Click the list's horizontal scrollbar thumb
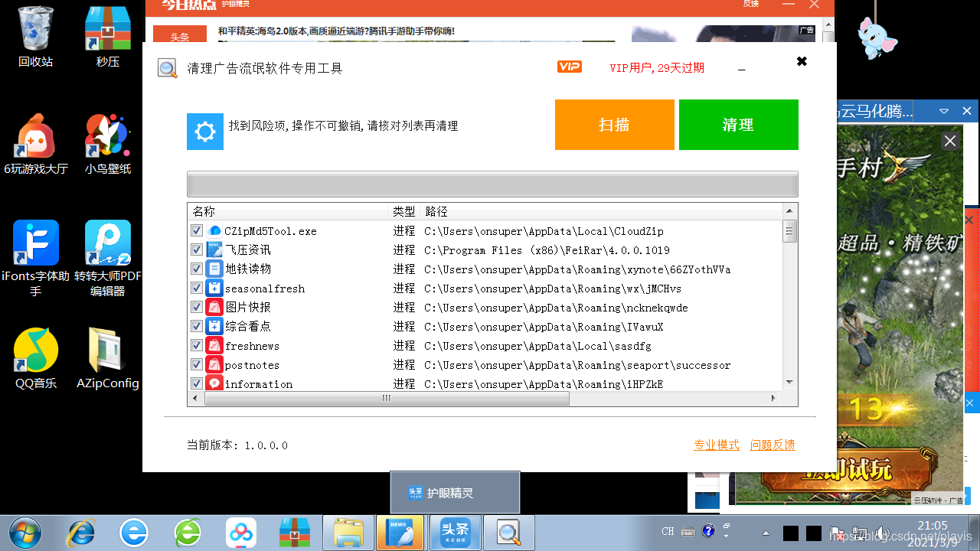 click(387, 399)
